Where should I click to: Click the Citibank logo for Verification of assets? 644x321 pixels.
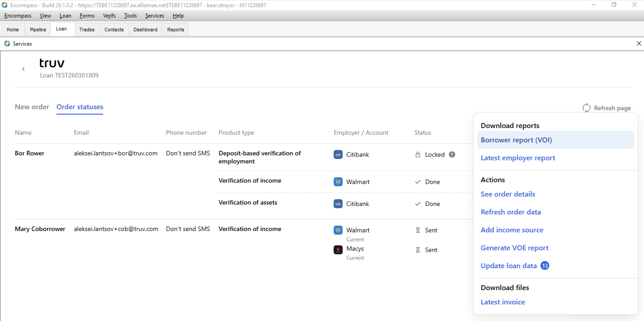point(338,204)
